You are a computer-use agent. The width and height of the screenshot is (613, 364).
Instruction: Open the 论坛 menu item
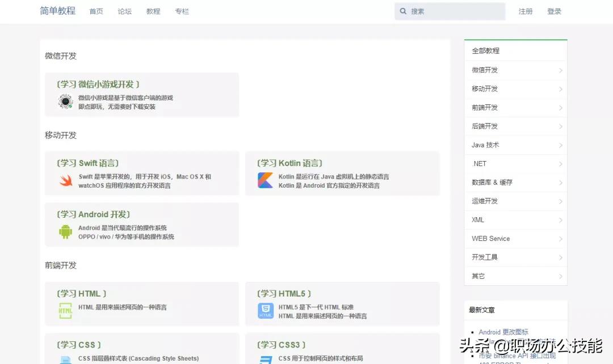pyautogui.click(x=125, y=11)
